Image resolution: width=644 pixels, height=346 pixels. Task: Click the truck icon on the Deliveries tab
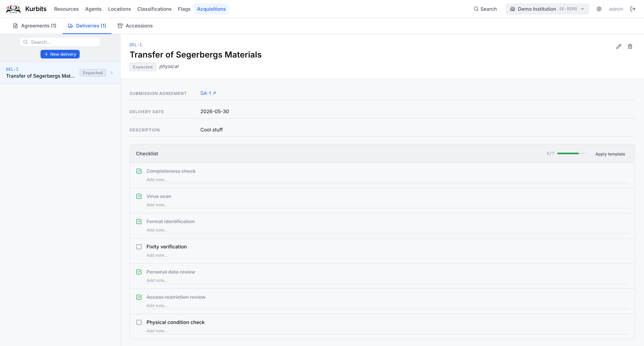pyautogui.click(x=70, y=26)
